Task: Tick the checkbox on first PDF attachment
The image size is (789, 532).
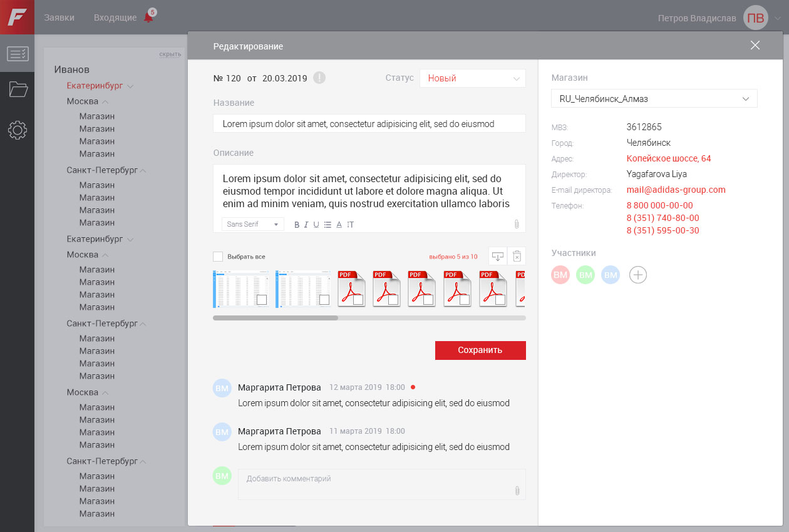Action: click(x=358, y=300)
